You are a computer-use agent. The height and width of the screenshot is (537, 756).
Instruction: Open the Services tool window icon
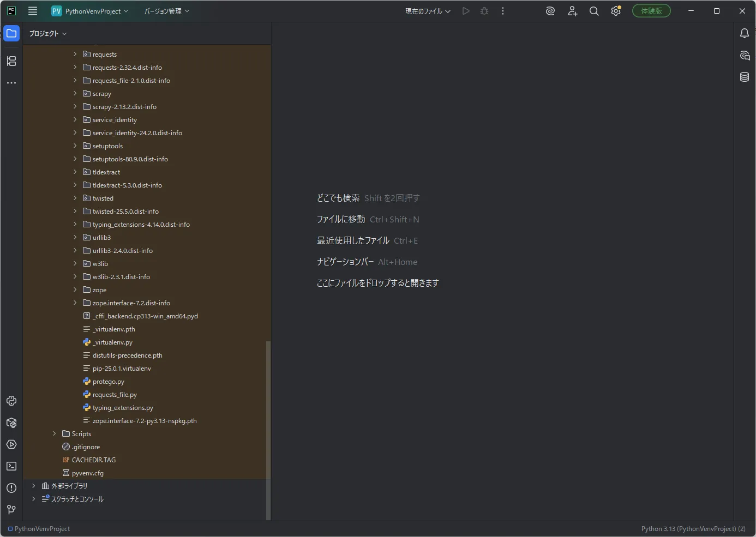click(11, 444)
